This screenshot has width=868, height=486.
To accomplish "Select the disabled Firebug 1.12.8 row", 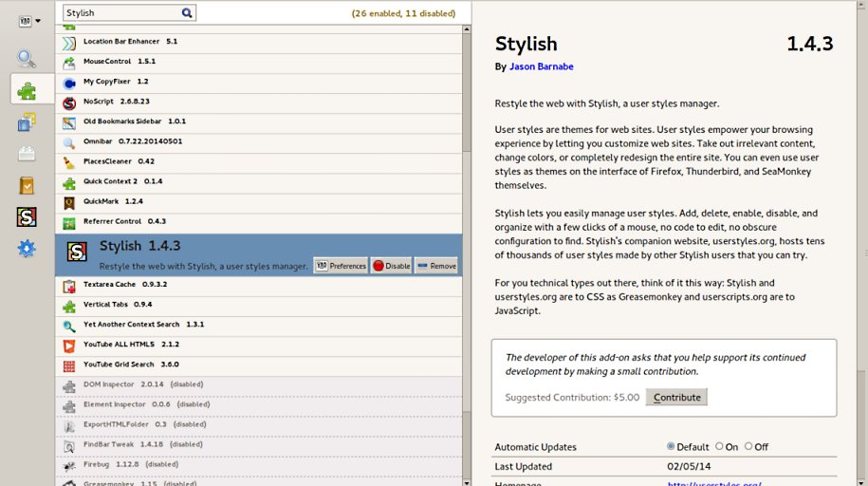I will 259,465.
